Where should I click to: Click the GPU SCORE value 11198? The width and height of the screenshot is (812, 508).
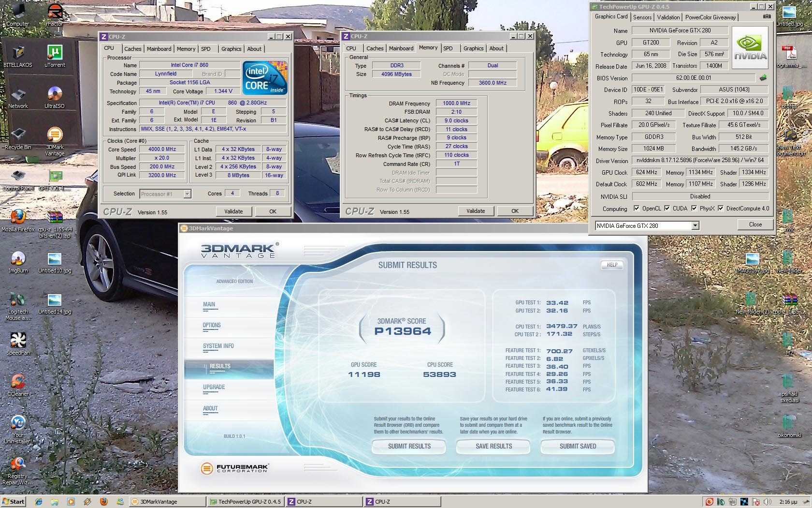click(364, 374)
